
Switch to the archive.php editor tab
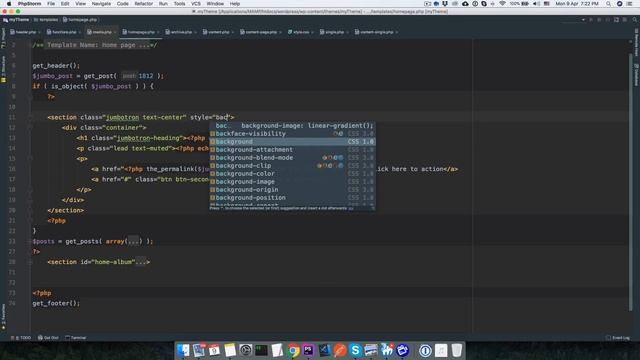pos(181,32)
